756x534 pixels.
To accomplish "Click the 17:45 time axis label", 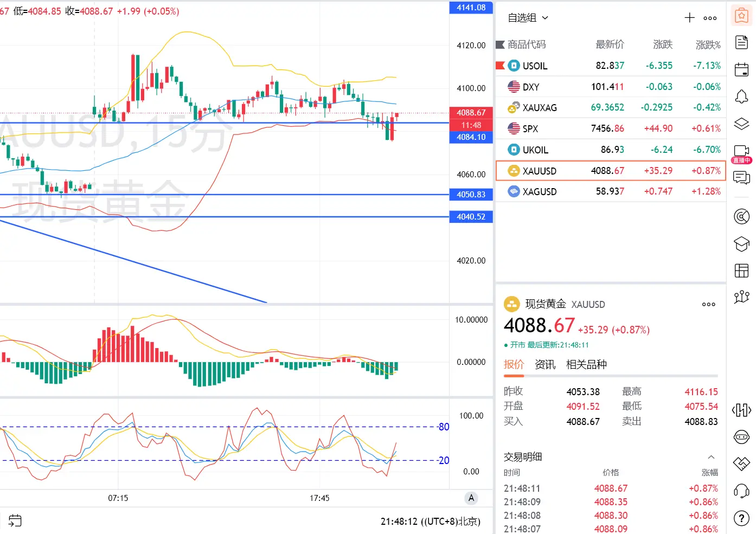I will (x=319, y=498).
